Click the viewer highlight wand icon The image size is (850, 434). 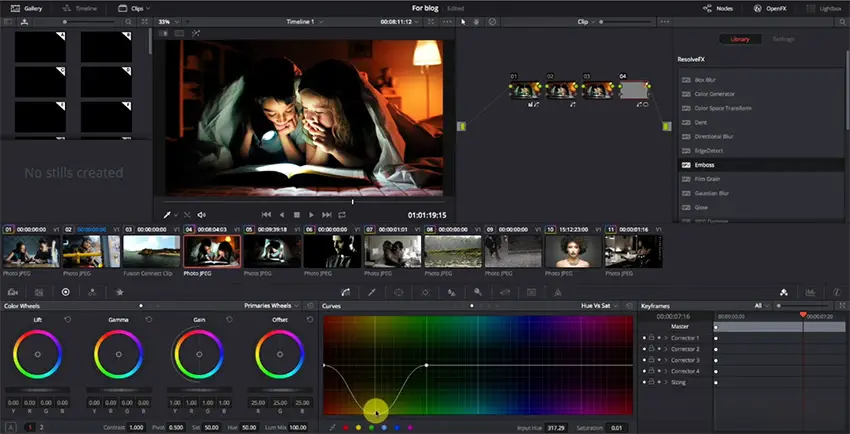tap(196, 34)
